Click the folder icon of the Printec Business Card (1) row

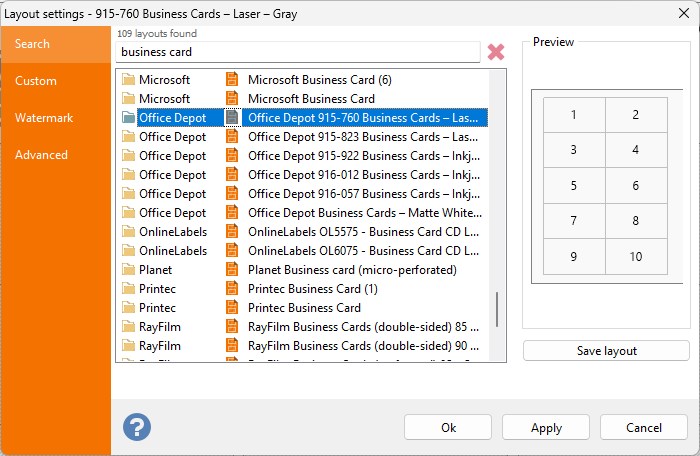click(x=129, y=289)
